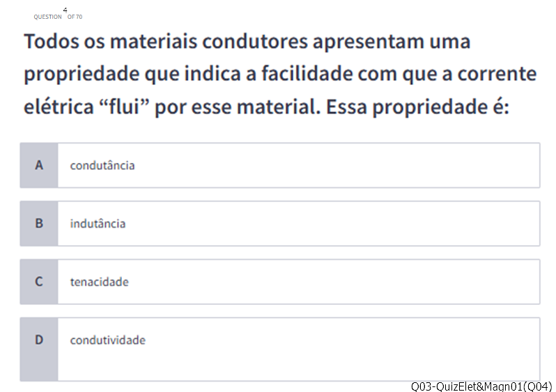Image resolution: width=556 pixels, height=392 pixels.
Task: Click the letter A badge
Action: 39,166
